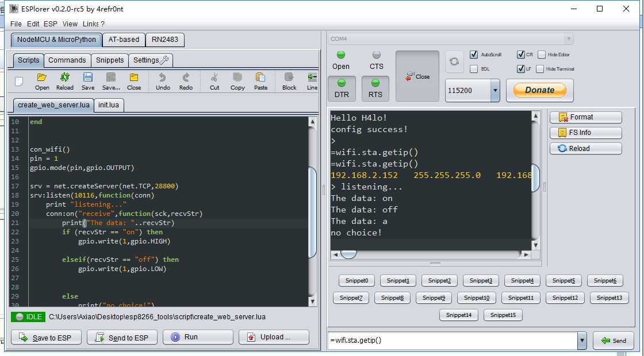Open the ? help menu
The image size is (644, 356).
click(102, 24)
